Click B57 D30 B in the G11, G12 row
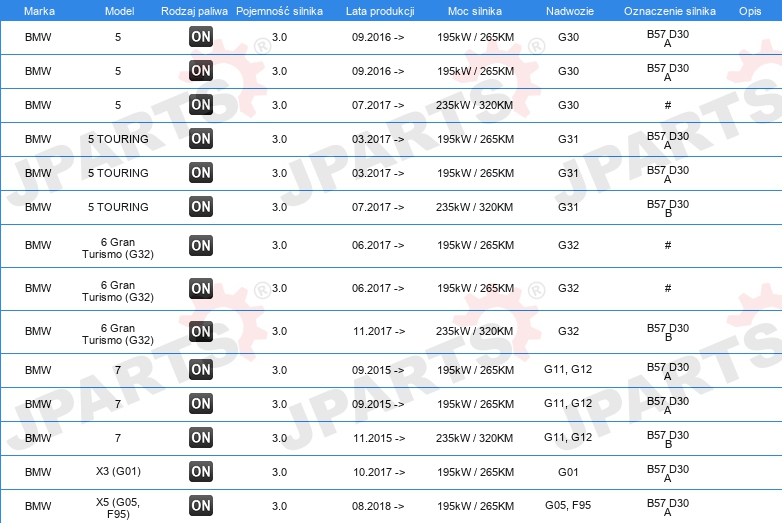782x523 pixels. [x=668, y=439]
